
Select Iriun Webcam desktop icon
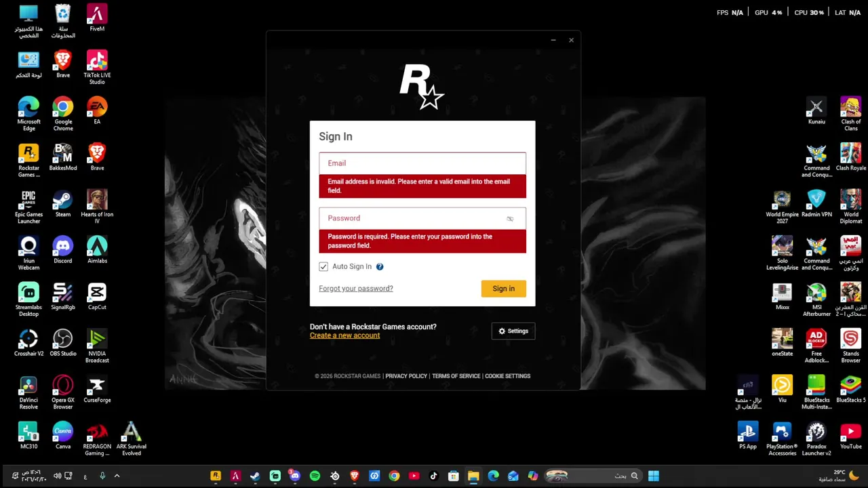(28, 253)
